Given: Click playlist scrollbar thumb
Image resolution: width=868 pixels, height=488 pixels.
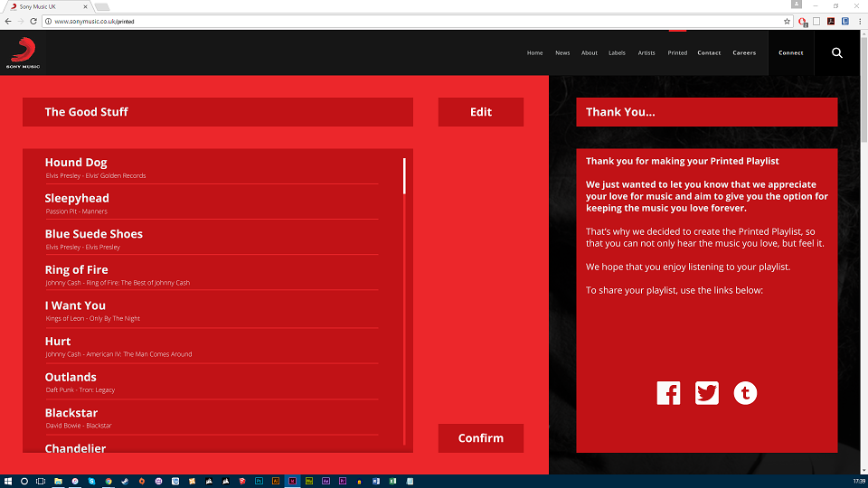Looking at the screenshot, I should [x=404, y=176].
